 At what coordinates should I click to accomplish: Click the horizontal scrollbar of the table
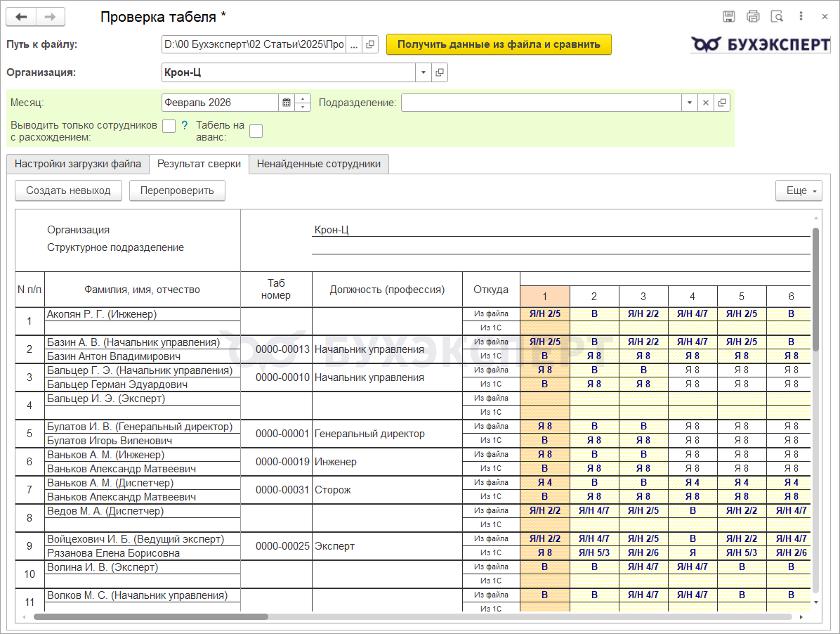coord(151,616)
